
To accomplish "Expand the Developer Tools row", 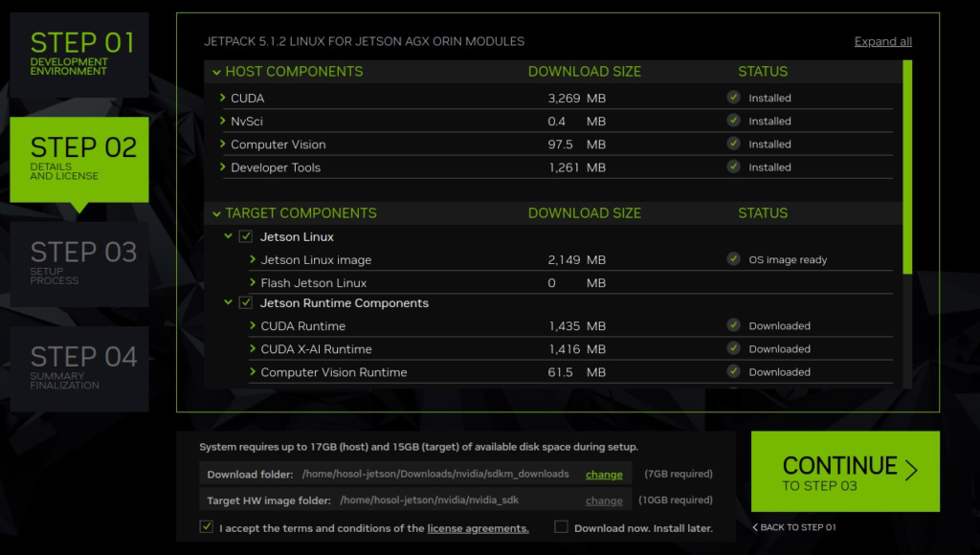I will pyautogui.click(x=222, y=166).
